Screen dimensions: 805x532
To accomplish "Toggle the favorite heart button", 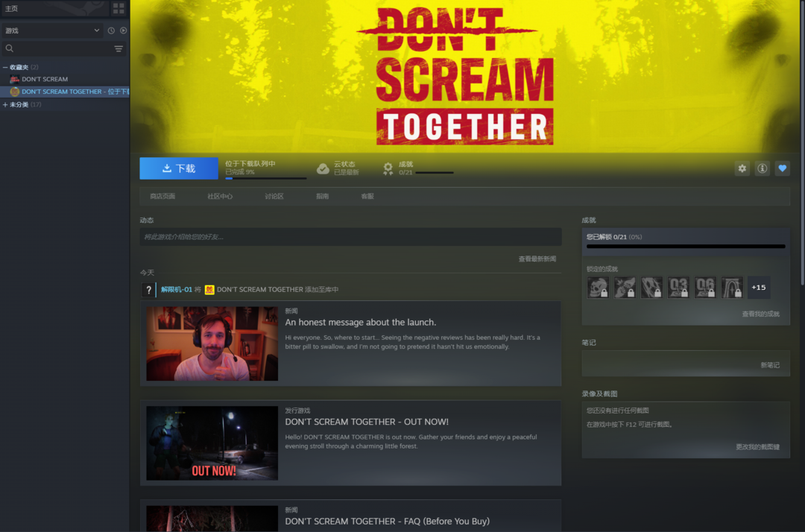I will [782, 168].
